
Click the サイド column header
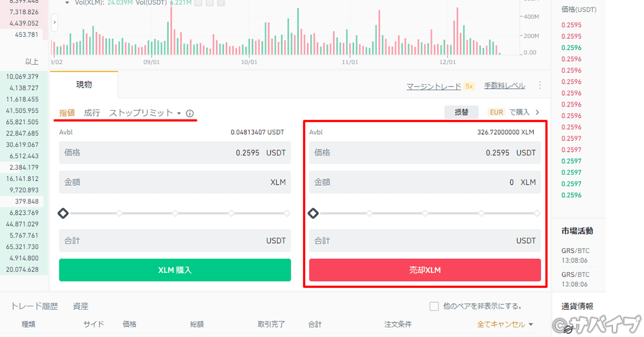pos(94,324)
